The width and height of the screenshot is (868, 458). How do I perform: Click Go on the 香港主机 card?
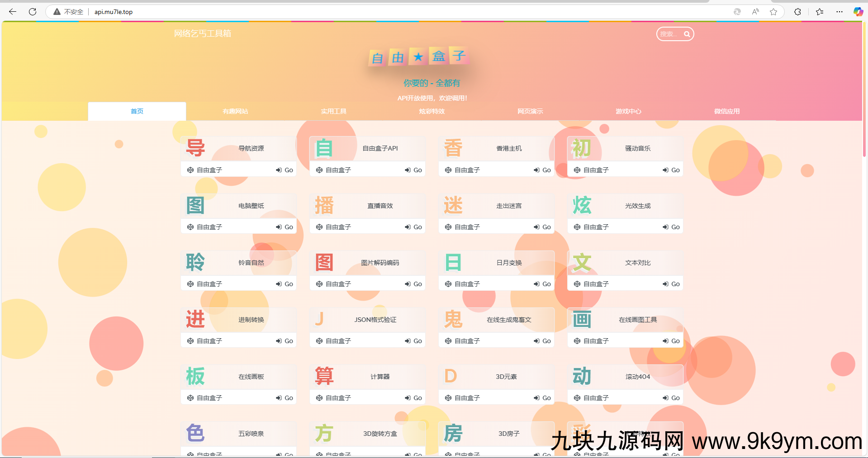click(542, 170)
